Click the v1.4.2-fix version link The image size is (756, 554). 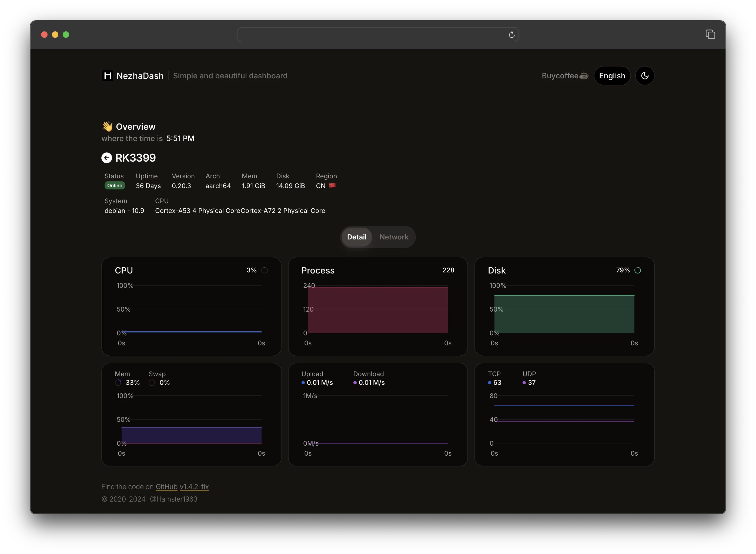[194, 487]
